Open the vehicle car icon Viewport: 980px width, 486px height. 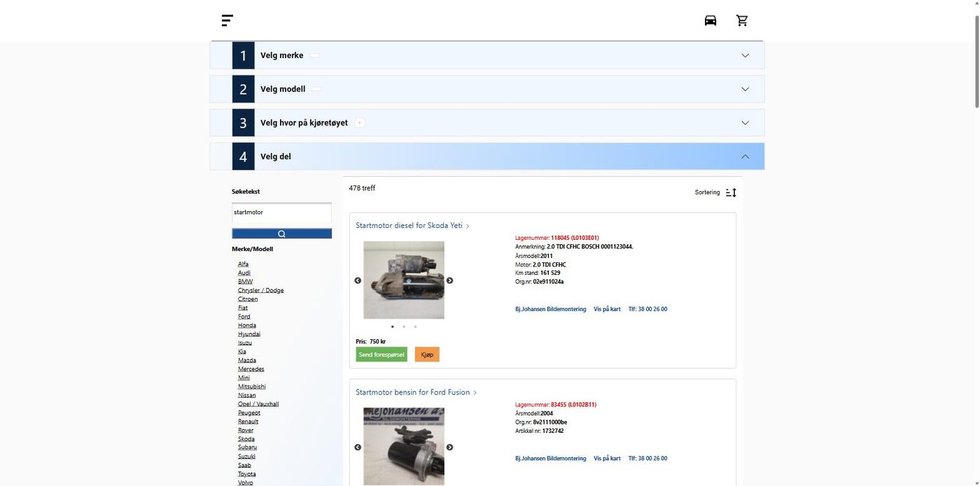point(710,20)
